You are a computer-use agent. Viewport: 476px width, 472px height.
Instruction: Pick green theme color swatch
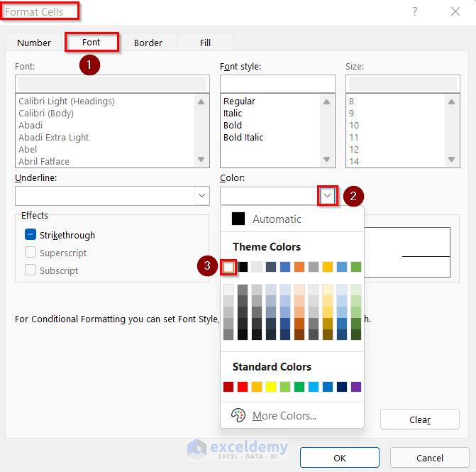356,267
